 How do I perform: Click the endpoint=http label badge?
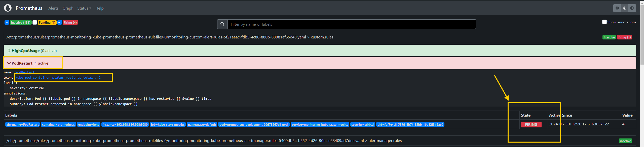point(89,124)
